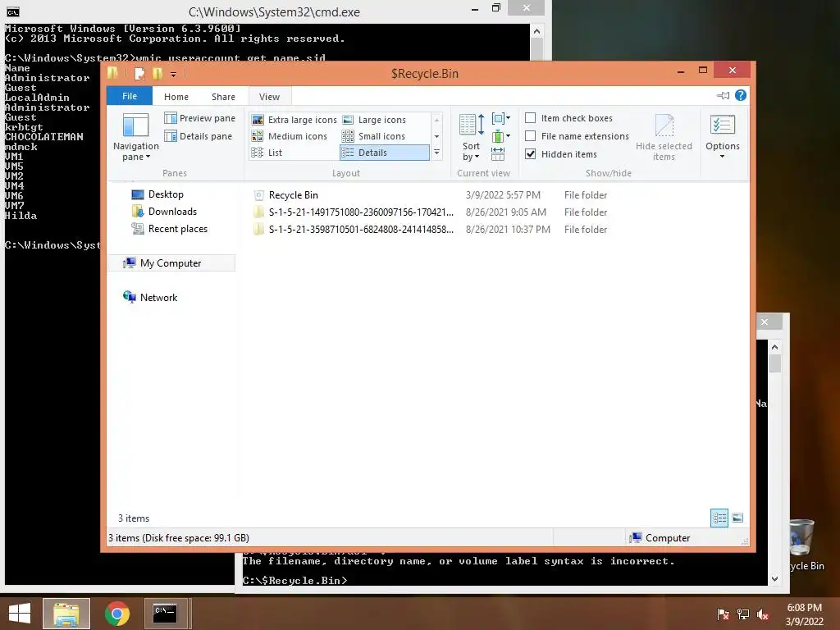Screen dimensions: 840x630
Task: Select folder S-1-5-21-3598710501-6824808
Action: click(x=430, y=230)
